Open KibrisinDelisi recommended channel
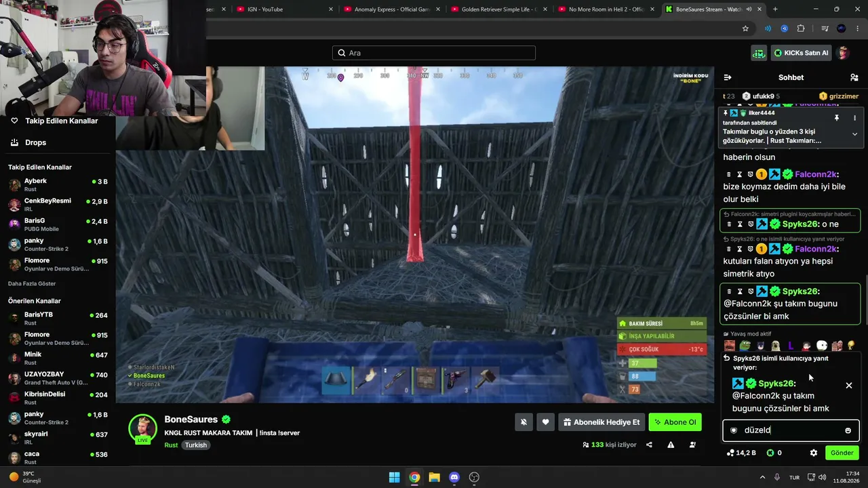 coord(58,398)
